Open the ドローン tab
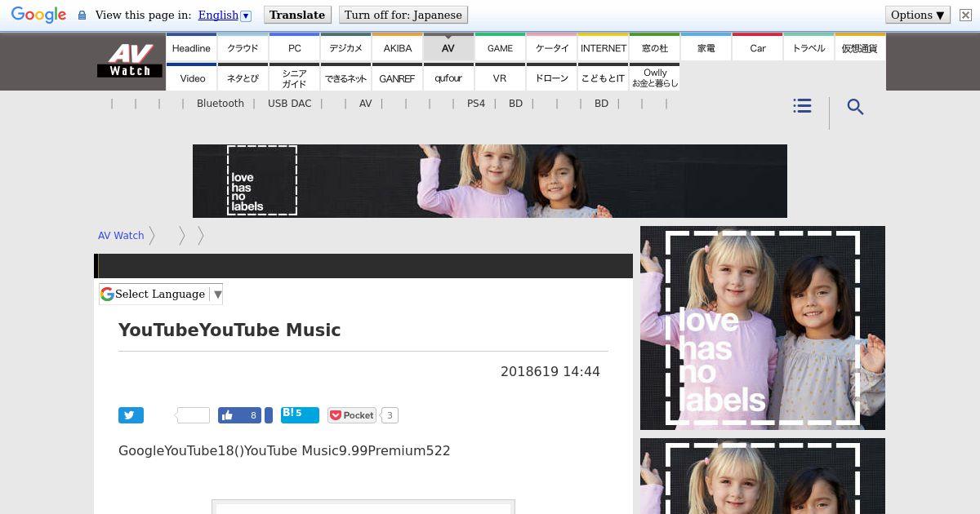 click(x=552, y=78)
